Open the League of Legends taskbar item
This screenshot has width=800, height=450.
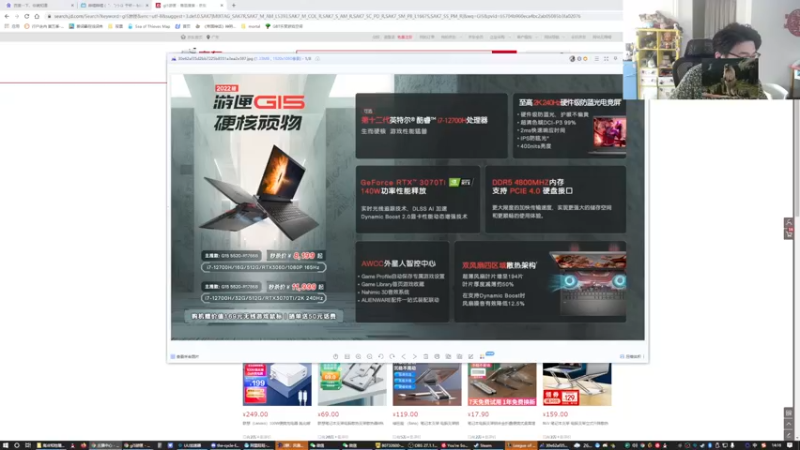(521, 445)
